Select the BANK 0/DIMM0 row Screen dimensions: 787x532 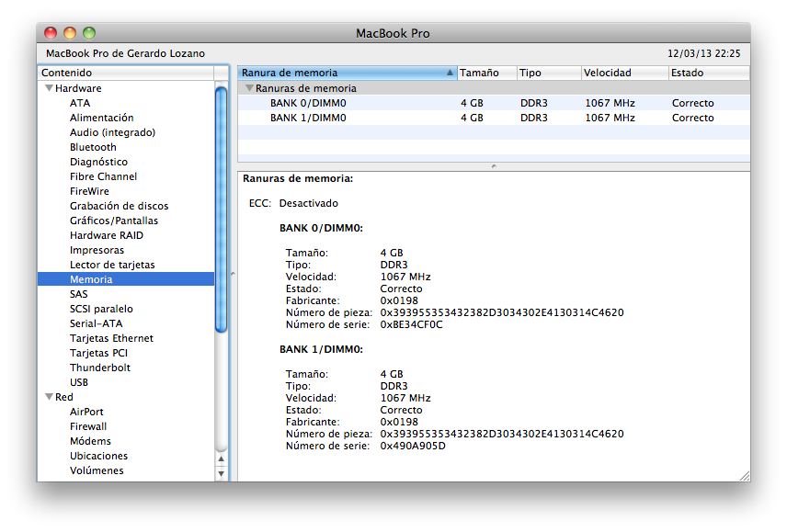tap(494, 103)
